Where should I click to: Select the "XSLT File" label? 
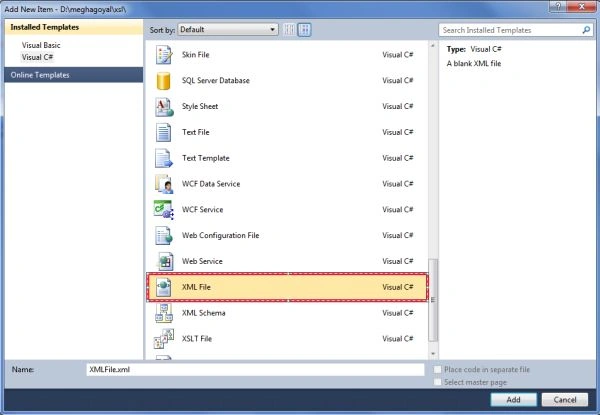point(197,339)
